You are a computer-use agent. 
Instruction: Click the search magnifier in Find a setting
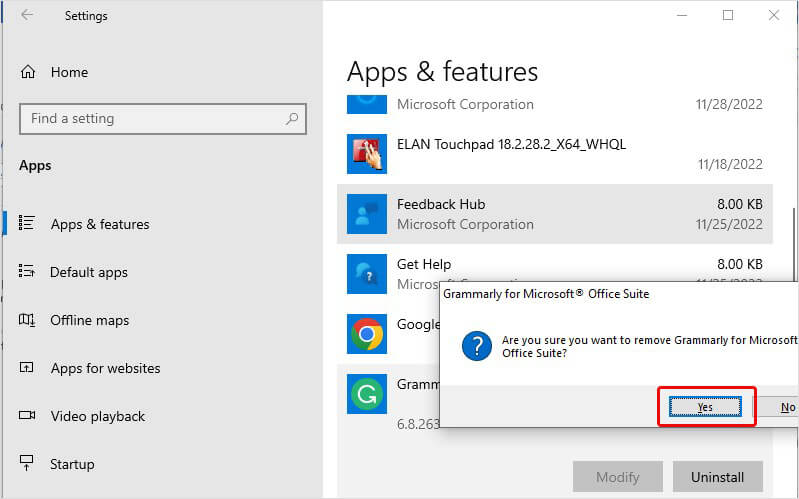tap(292, 119)
